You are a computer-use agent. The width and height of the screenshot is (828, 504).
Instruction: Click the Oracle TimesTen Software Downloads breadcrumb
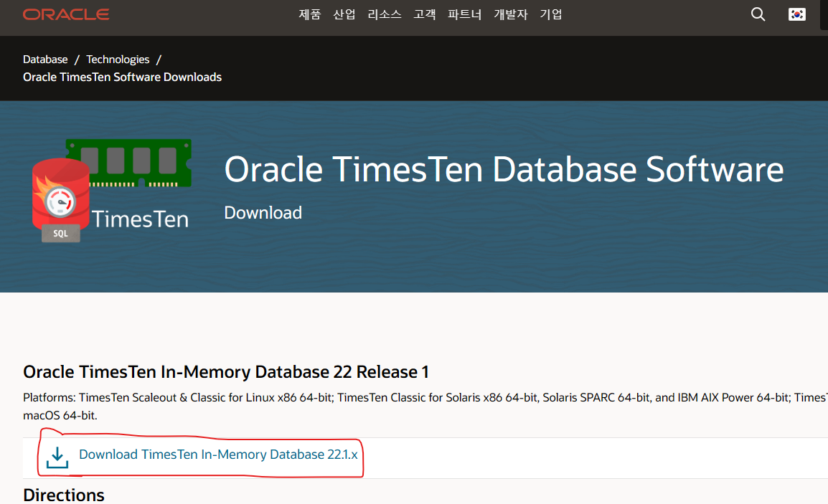point(122,77)
